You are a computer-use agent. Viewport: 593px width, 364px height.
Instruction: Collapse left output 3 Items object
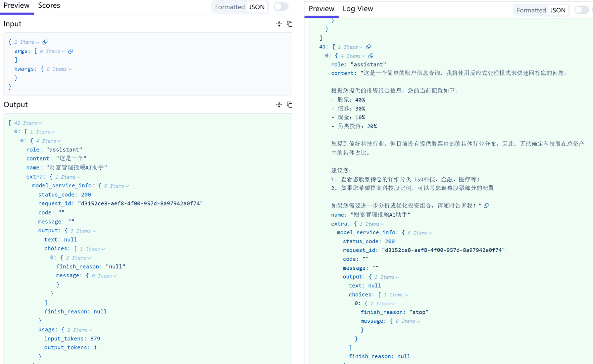tap(94, 231)
